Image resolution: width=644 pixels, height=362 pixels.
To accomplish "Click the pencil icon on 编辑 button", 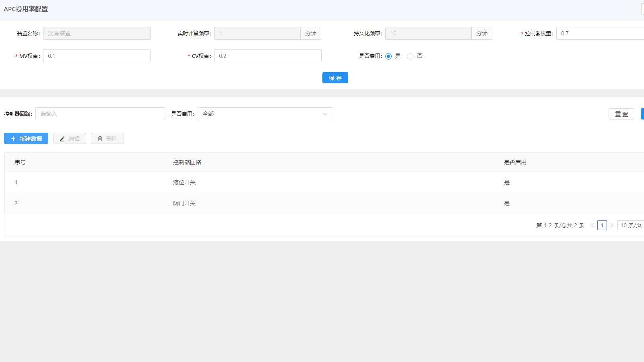I will [x=62, y=139].
